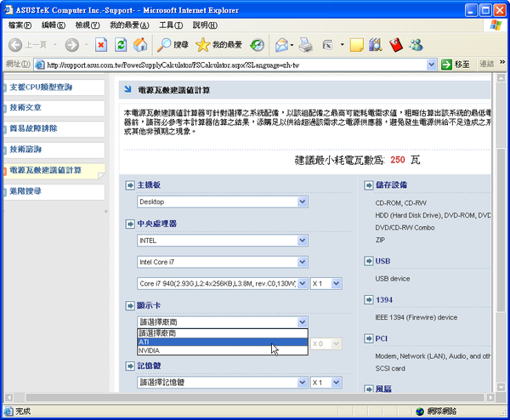Open 技術諮詢 sidebar link

(25, 150)
